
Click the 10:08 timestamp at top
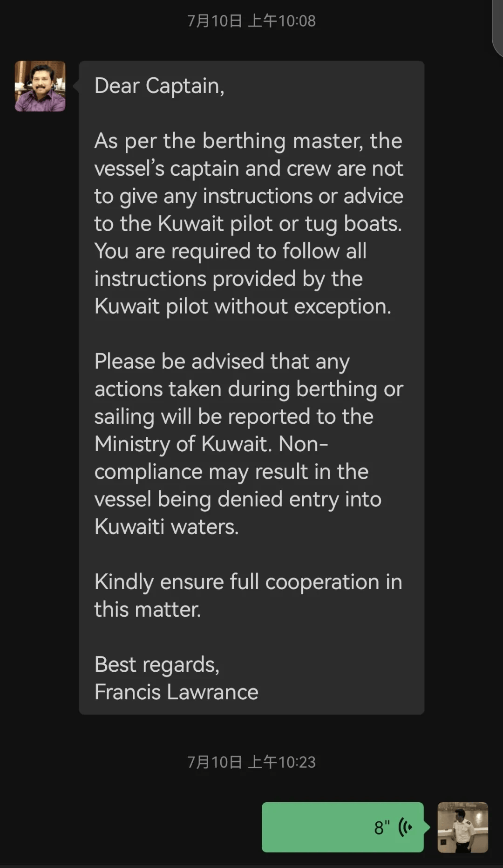point(251,21)
